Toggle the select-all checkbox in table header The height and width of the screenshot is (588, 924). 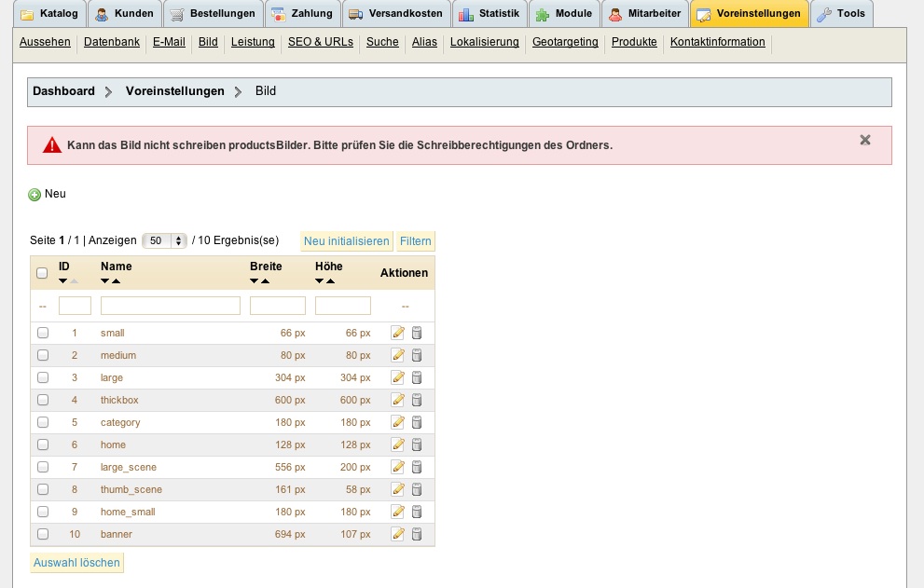coord(42,273)
